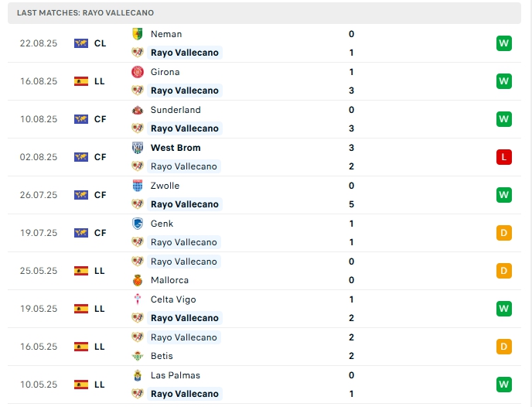Click the Neman team crest icon
The width and height of the screenshot is (532, 407).
[138, 34]
